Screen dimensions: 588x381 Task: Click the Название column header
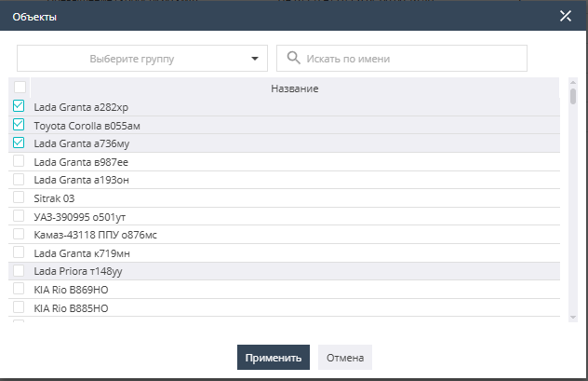295,88
